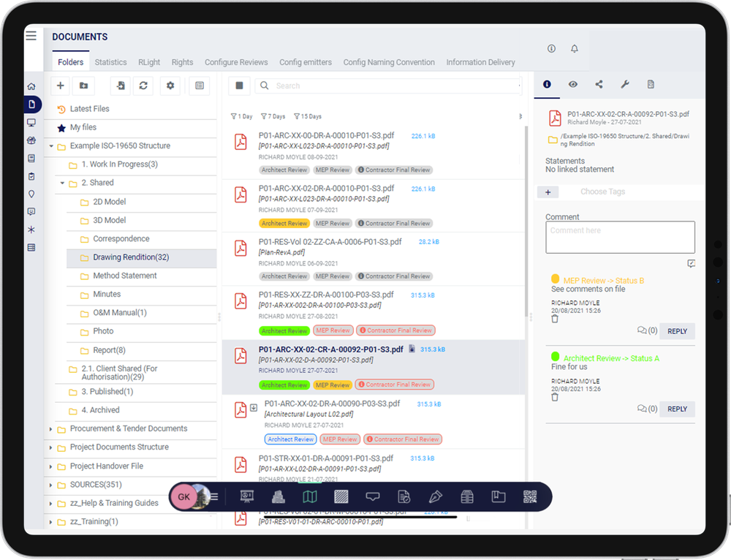
Task: Expand the SOURCES(351) folder
Action: pyautogui.click(x=50, y=484)
